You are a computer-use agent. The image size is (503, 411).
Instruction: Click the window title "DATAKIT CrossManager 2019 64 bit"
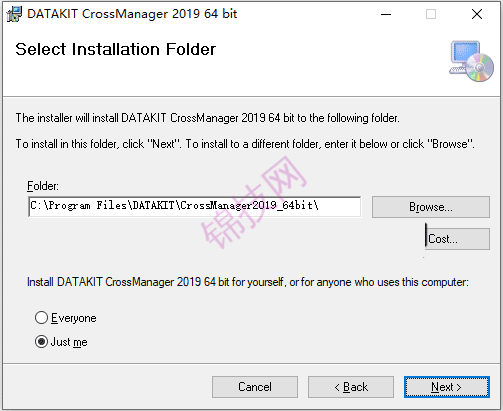click(132, 14)
